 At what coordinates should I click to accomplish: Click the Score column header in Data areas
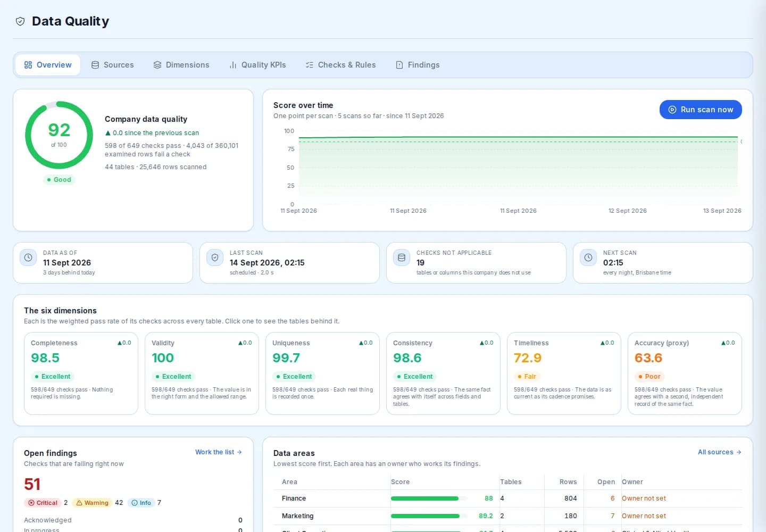(x=400, y=482)
